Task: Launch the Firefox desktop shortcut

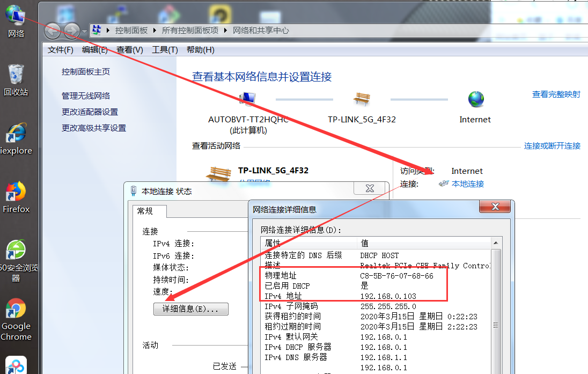Action: (16, 197)
